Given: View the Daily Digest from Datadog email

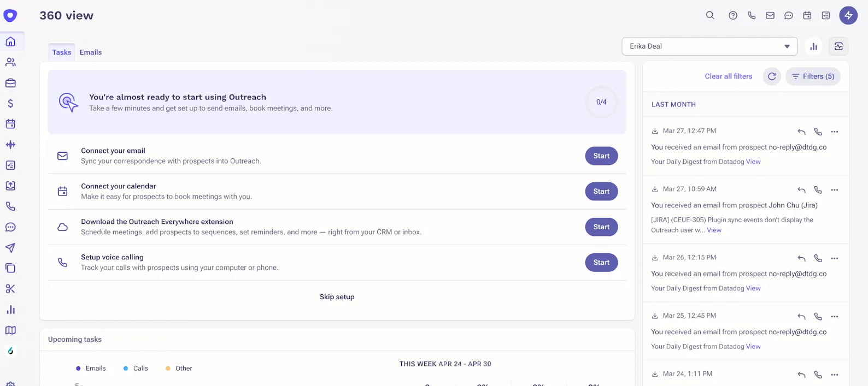Looking at the screenshot, I should click(753, 162).
